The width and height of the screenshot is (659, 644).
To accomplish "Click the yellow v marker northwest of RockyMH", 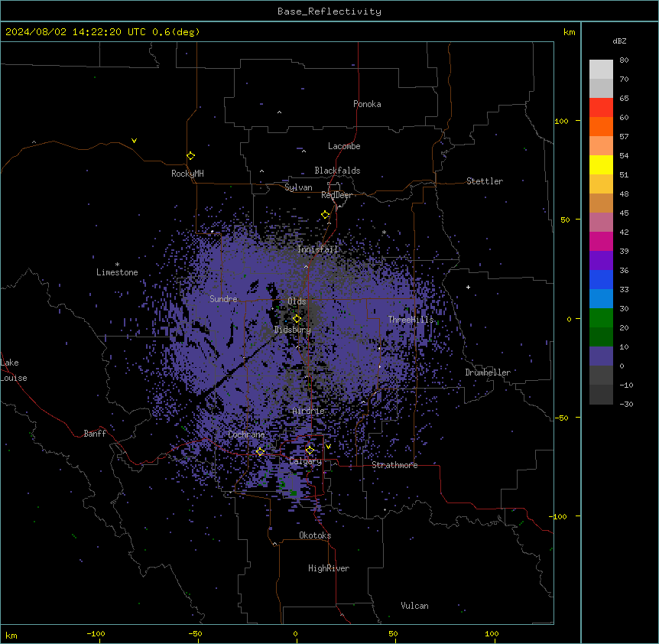I will pyautogui.click(x=134, y=141).
